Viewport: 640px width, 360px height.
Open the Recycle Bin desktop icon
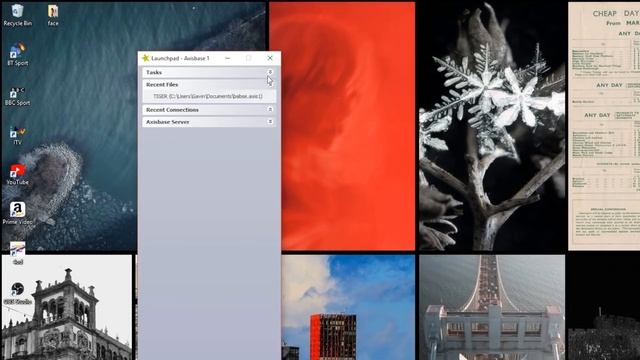pyautogui.click(x=17, y=15)
